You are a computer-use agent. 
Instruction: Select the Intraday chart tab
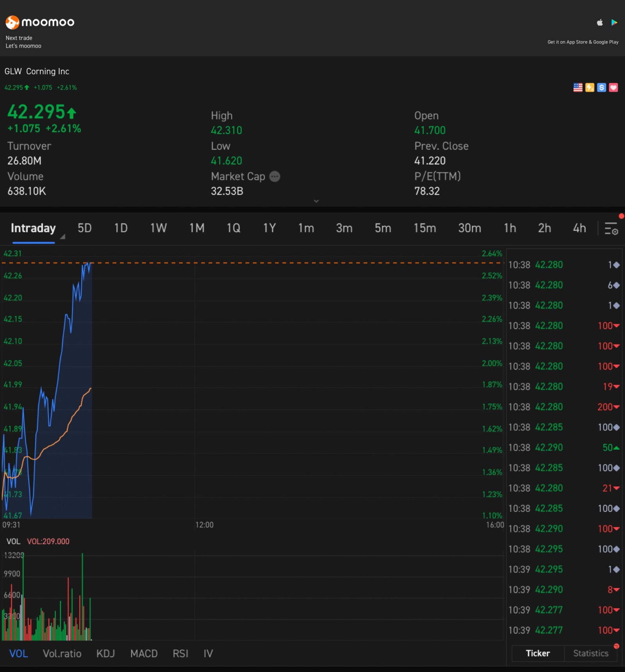33,228
